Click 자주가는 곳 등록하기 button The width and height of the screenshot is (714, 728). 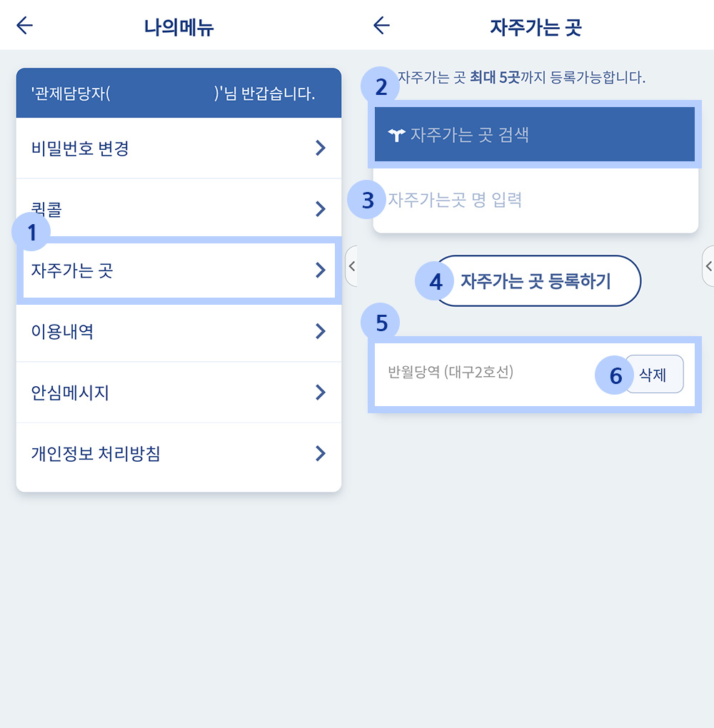[537, 281]
